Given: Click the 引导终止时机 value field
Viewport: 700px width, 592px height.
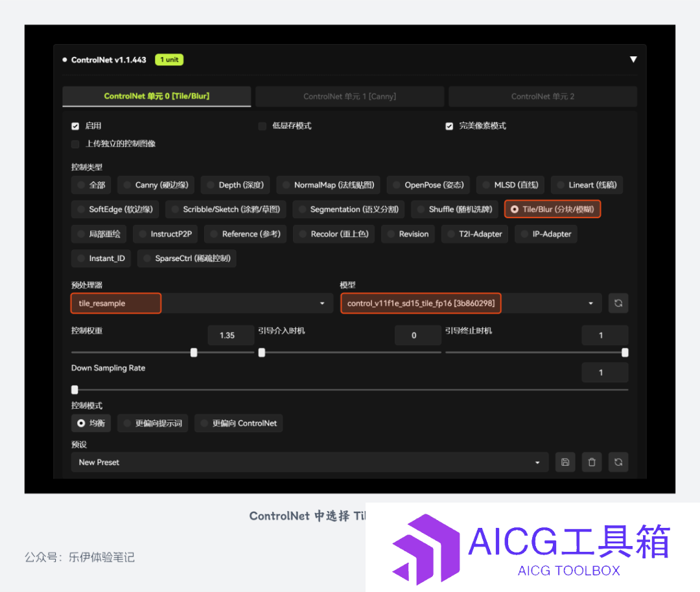Looking at the screenshot, I should point(605,335).
